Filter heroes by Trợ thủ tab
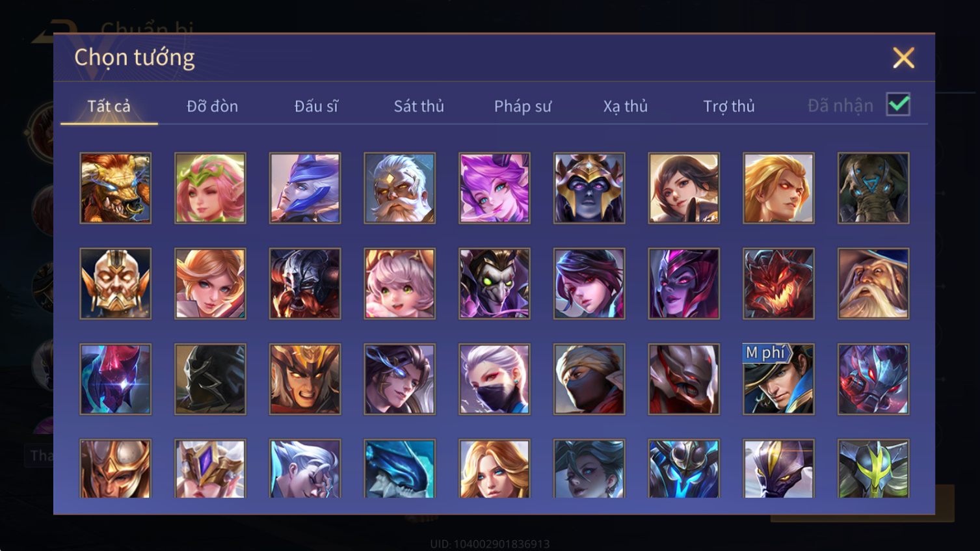980x551 pixels. (x=728, y=106)
